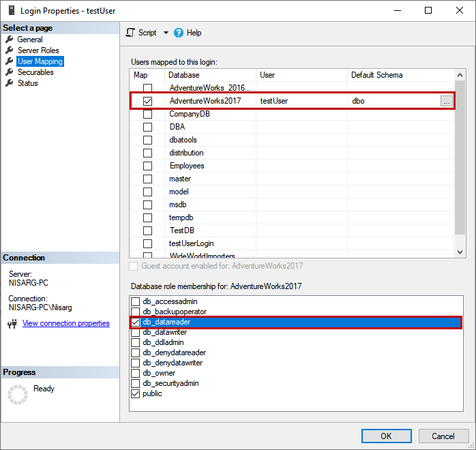
Task: Uncheck the map box for AdventureWorks2017
Action: (147, 101)
